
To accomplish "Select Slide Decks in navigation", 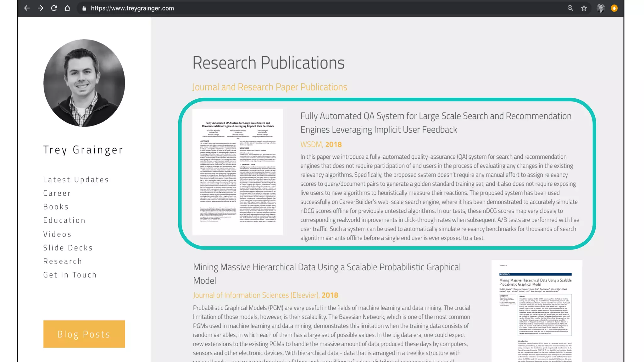I will tap(68, 248).
